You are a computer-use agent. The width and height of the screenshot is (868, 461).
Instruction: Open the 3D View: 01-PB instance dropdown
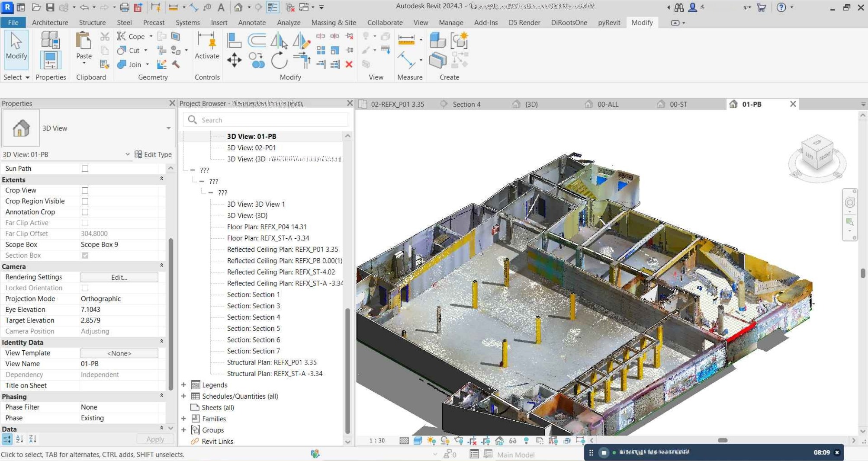click(x=127, y=154)
